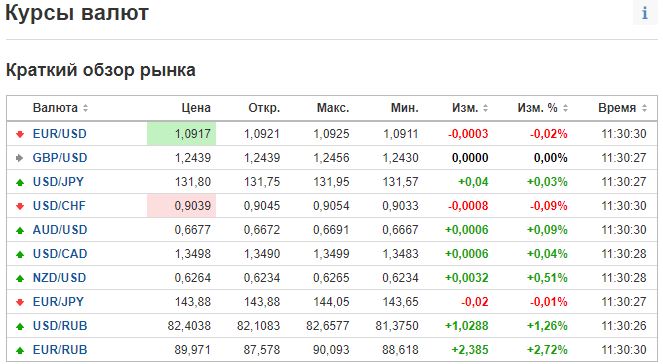The width and height of the screenshot is (663, 364).
Task: Click the GBP/USD percent change 0,00%
Action: pos(551,158)
